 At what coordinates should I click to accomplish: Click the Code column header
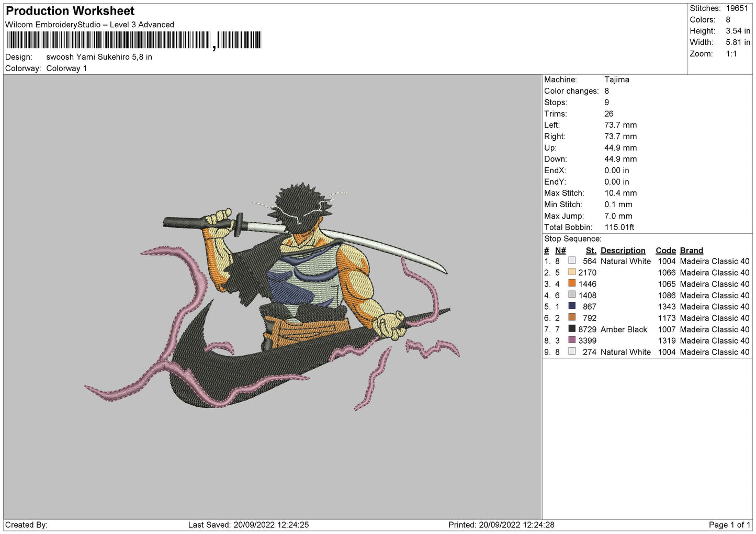click(665, 251)
